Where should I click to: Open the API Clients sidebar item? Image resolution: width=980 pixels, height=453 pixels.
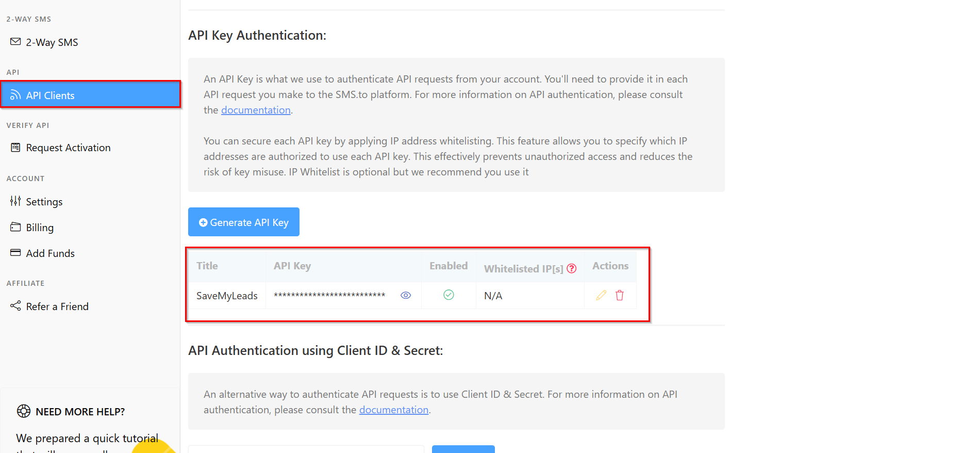click(x=91, y=95)
